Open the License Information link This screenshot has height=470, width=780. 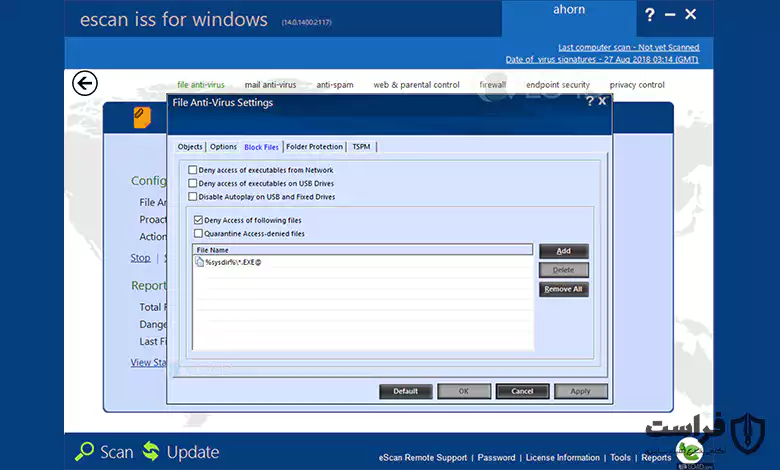point(563,458)
